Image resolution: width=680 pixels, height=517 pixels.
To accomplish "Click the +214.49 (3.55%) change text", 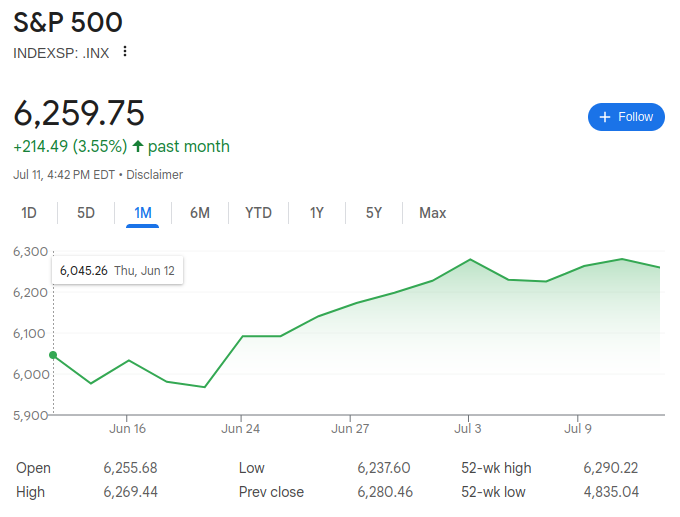I will click(70, 147).
